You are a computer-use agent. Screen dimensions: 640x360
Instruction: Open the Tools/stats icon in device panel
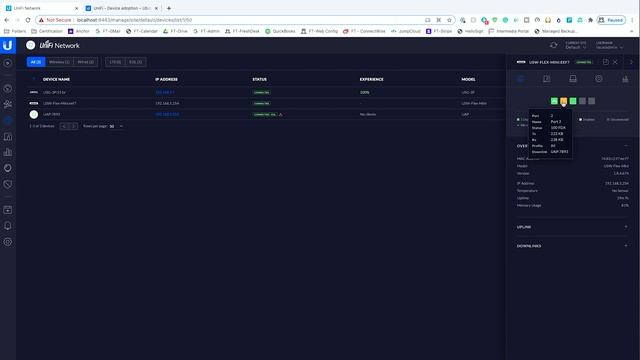pyautogui.click(x=625, y=79)
